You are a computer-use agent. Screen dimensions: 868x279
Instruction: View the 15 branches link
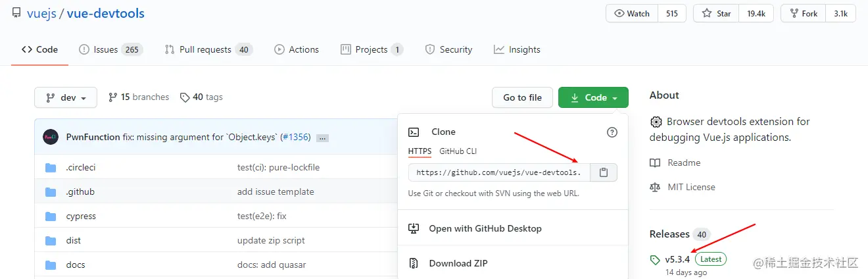139,97
